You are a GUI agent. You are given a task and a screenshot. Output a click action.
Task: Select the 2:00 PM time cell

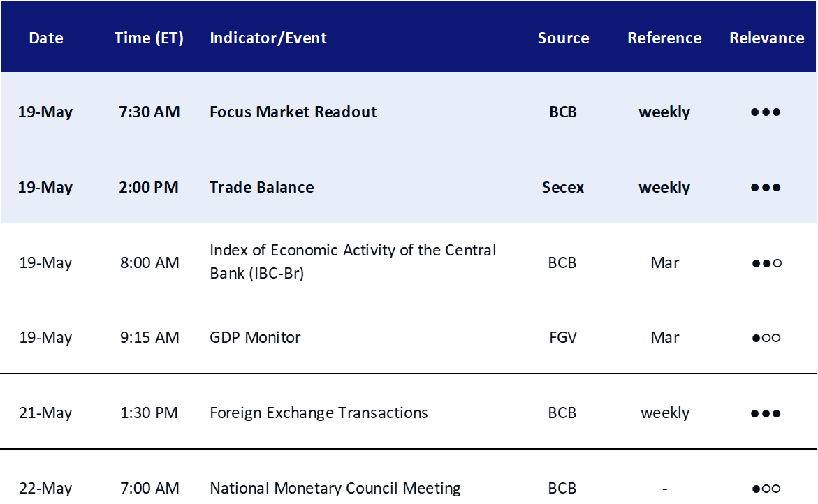(149, 187)
